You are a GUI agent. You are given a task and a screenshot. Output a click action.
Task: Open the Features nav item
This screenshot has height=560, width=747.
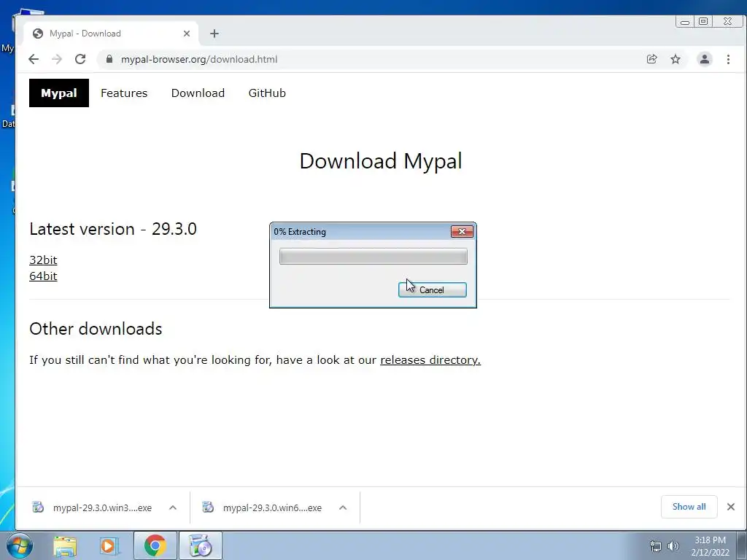pyautogui.click(x=124, y=93)
